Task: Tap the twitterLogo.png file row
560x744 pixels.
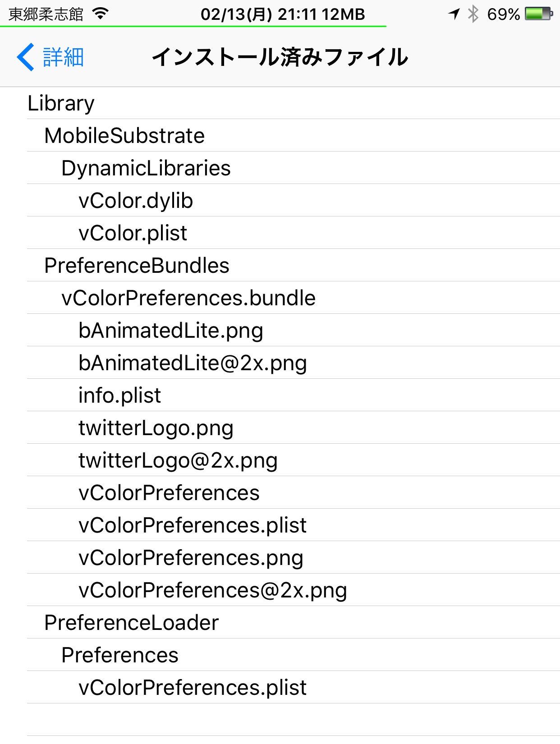Action: pyautogui.click(x=294, y=428)
